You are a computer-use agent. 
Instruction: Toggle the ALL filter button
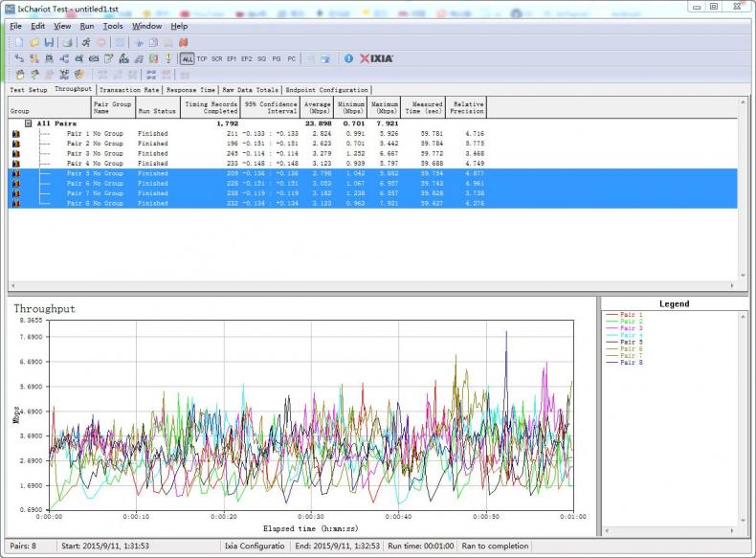click(x=187, y=58)
